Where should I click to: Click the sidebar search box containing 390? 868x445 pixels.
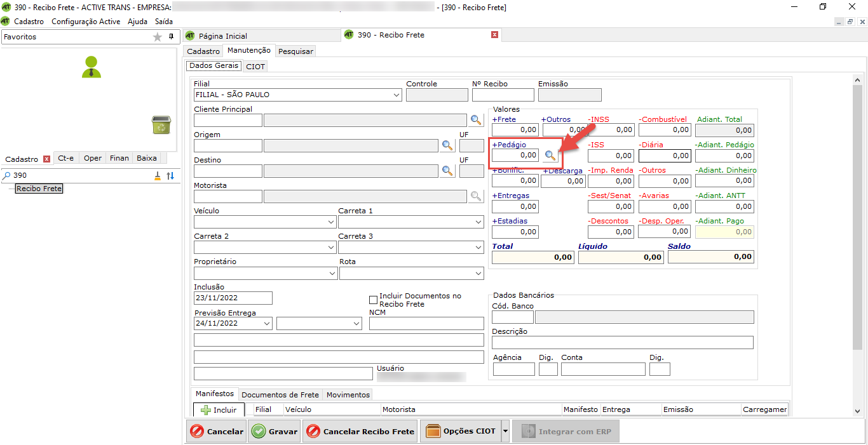point(76,176)
